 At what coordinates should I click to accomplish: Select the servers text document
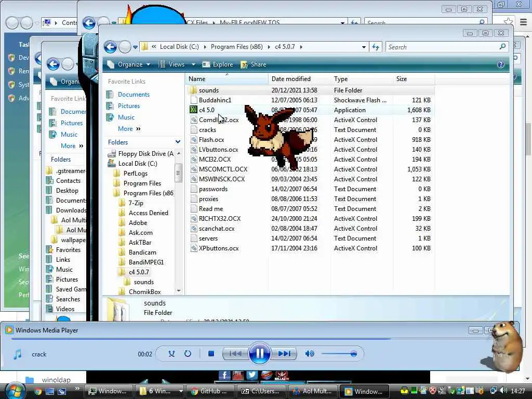click(208, 238)
